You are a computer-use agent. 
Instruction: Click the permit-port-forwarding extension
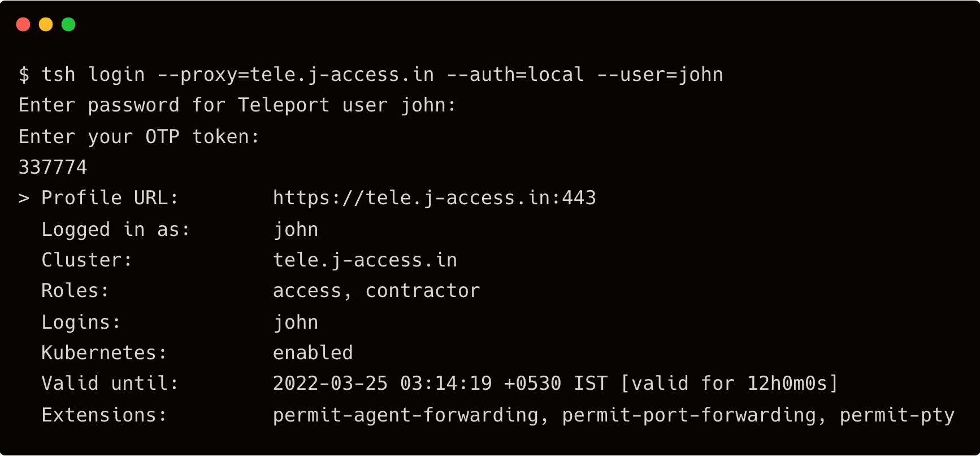click(689, 415)
